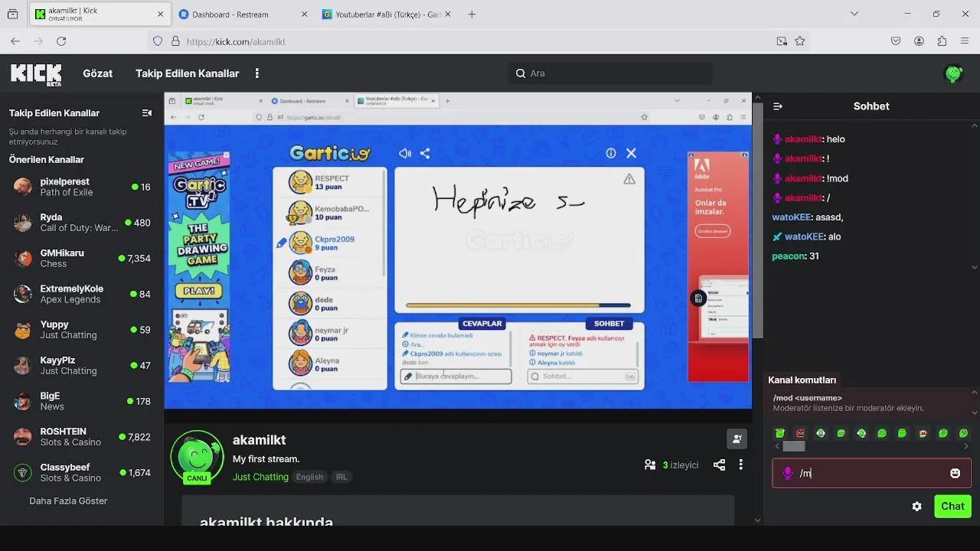
Task: Open a new tab with the plus button
Action: click(472, 14)
